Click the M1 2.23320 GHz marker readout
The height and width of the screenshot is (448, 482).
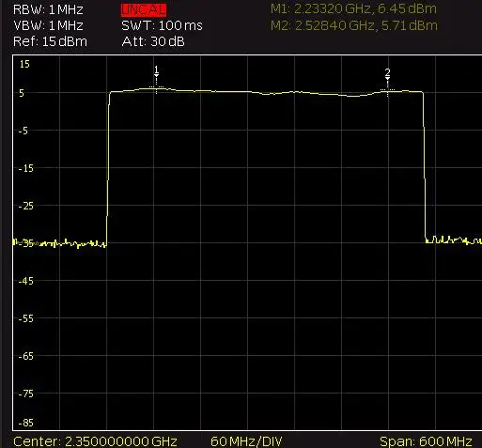[x=353, y=8]
